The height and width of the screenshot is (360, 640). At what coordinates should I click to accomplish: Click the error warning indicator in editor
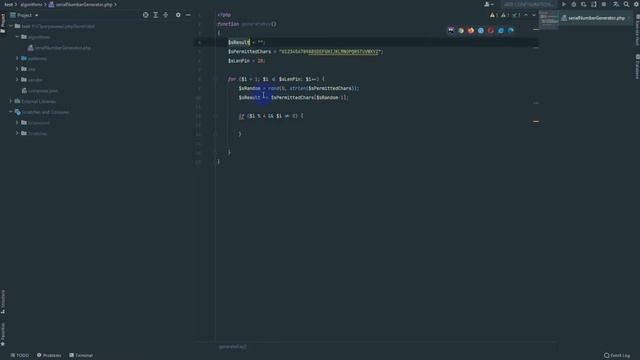(x=493, y=15)
